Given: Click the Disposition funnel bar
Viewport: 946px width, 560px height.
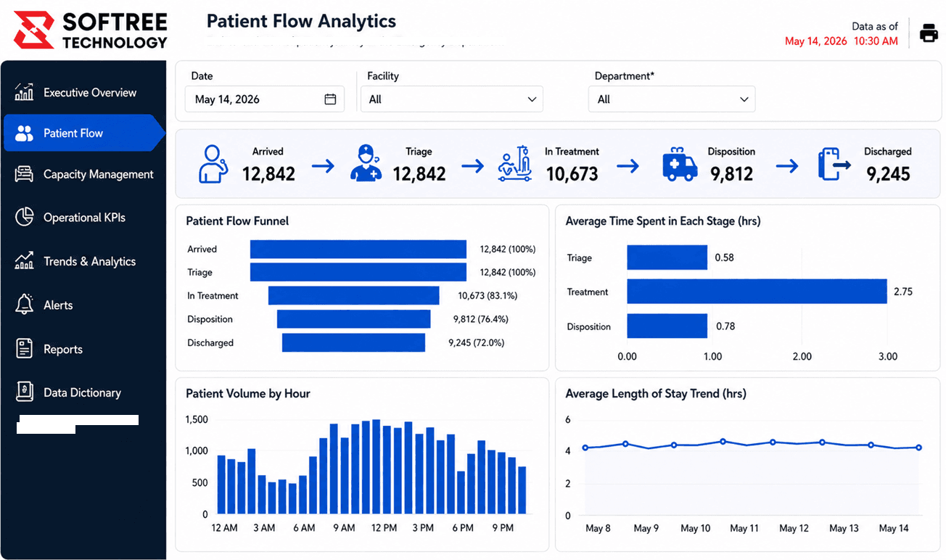Looking at the screenshot, I should click(354, 319).
